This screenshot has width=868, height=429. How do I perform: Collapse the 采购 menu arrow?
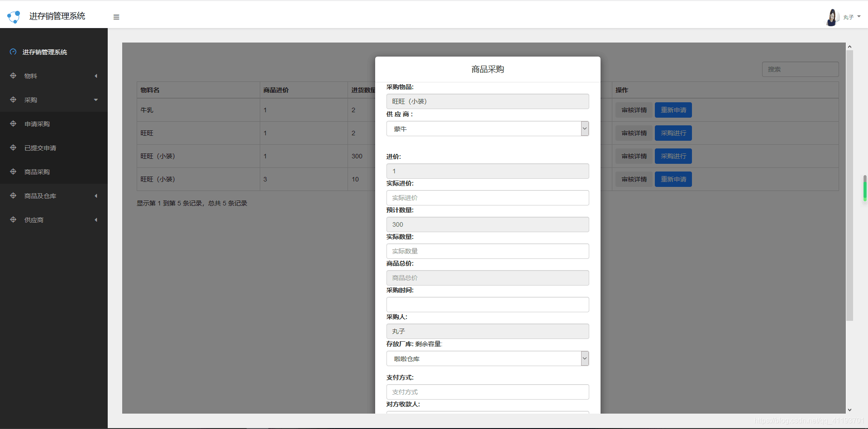tap(96, 100)
